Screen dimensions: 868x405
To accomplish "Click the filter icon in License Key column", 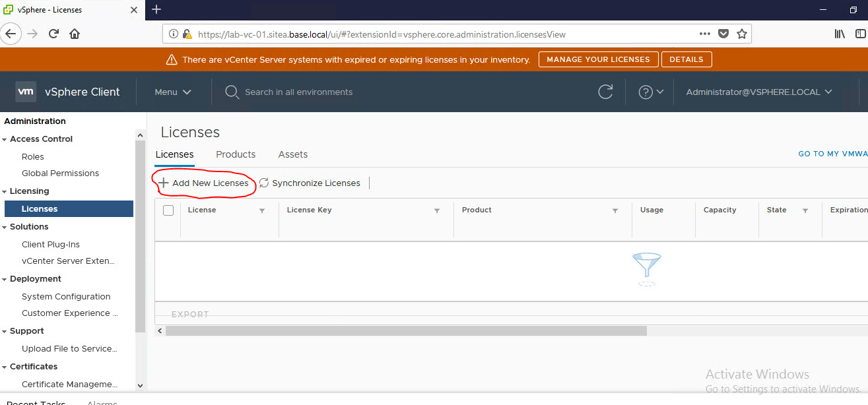I will point(437,210).
